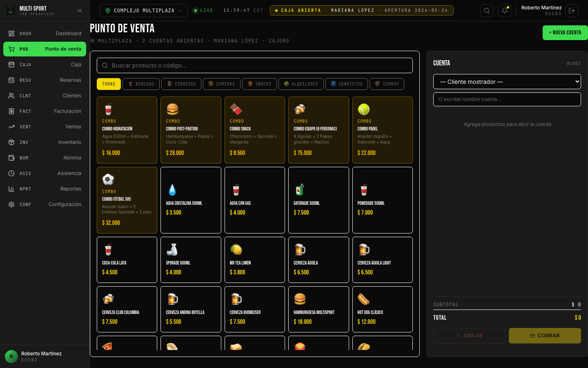The width and height of the screenshot is (588, 368).
Task: Focus the Buscar producto search field
Action: point(255,65)
